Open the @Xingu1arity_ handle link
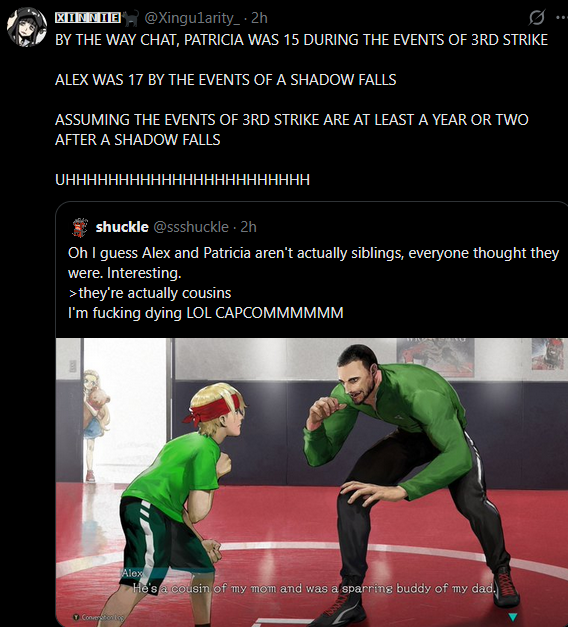This screenshot has width=568, height=627. 192,18
